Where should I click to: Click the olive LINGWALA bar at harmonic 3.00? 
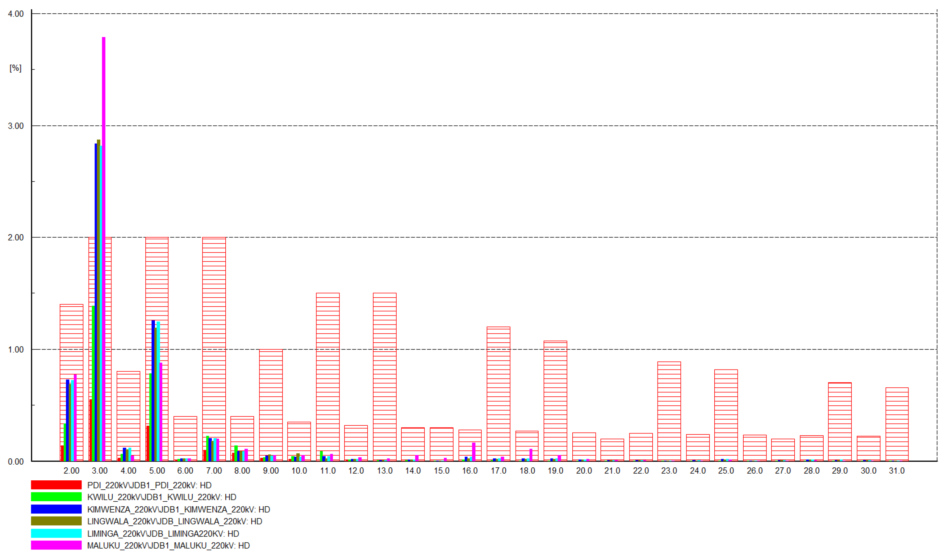[x=99, y=300]
